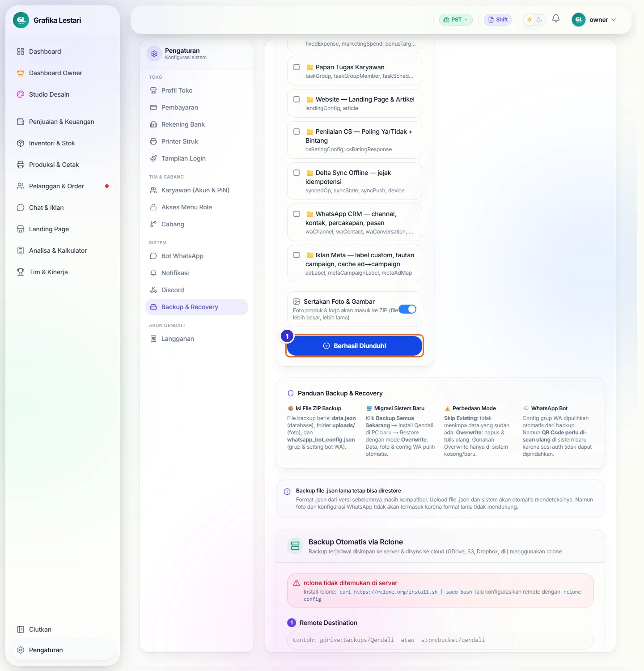Toggle off Sertakan Foto & Gambar switch
This screenshot has width=644, height=671.
pos(407,309)
